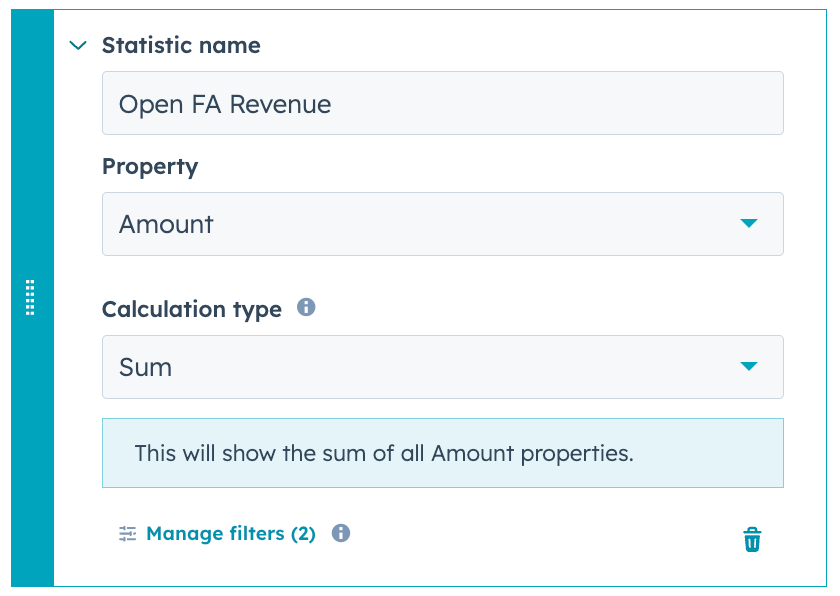Open the Property dropdown arrow

748,223
